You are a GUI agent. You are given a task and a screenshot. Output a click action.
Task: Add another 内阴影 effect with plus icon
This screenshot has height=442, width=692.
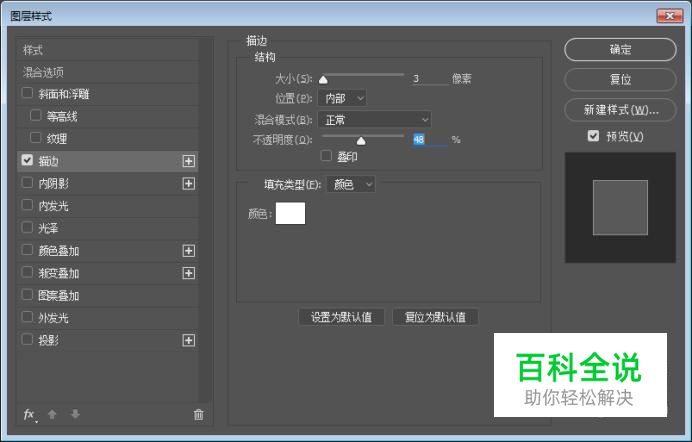[x=189, y=184]
